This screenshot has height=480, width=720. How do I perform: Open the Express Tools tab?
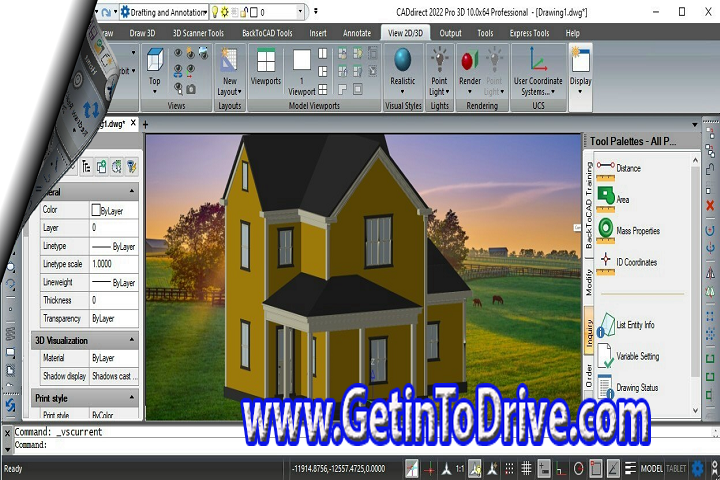click(529, 33)
